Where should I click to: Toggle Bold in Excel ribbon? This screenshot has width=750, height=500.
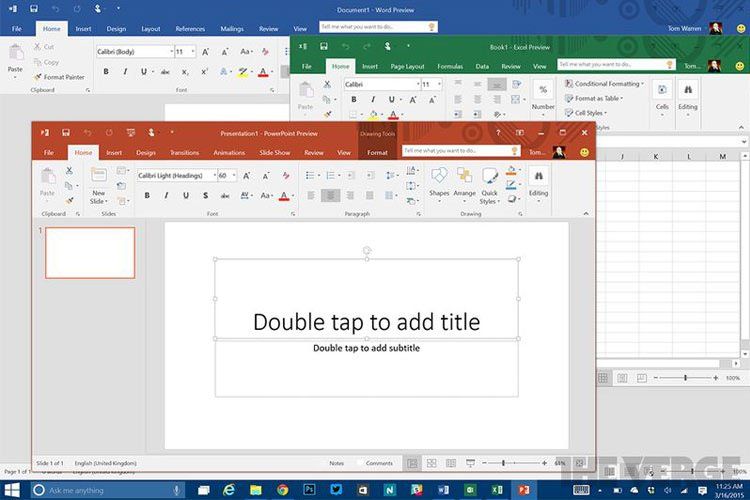coord(353,100)
